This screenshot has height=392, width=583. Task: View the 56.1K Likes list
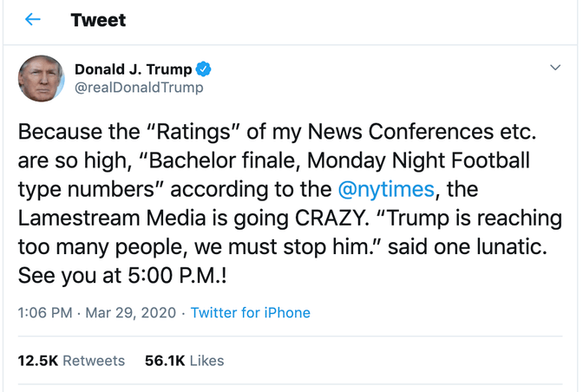(x=182, y=360)
